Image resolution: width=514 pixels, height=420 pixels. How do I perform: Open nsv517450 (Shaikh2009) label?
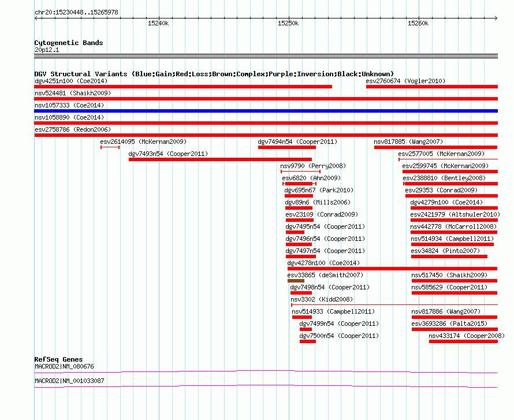click(x=449, y=275)
